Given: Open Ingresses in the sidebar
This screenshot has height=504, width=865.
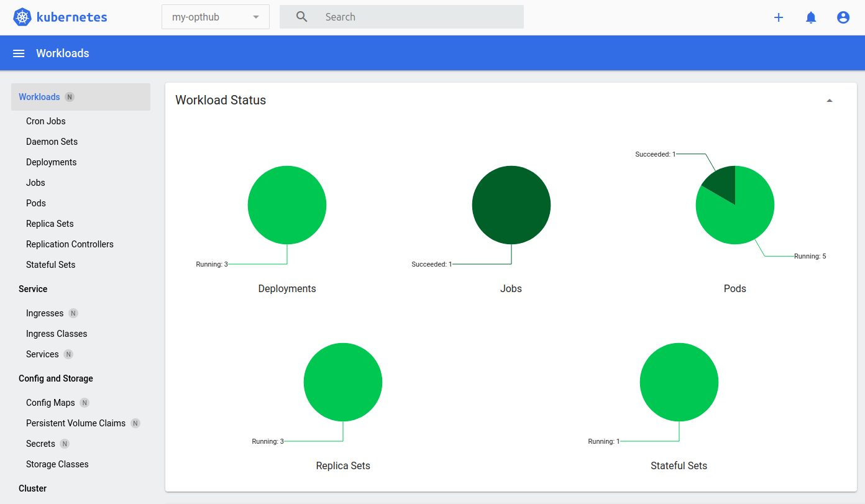Looking at the screenshot, I should (x=45, y=313).
